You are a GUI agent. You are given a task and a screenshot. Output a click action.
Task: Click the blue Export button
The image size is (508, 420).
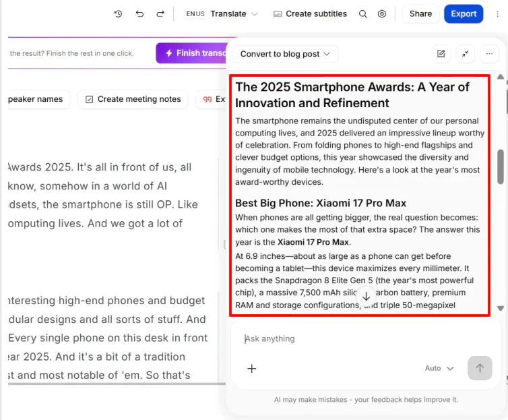tap(464, 14)
